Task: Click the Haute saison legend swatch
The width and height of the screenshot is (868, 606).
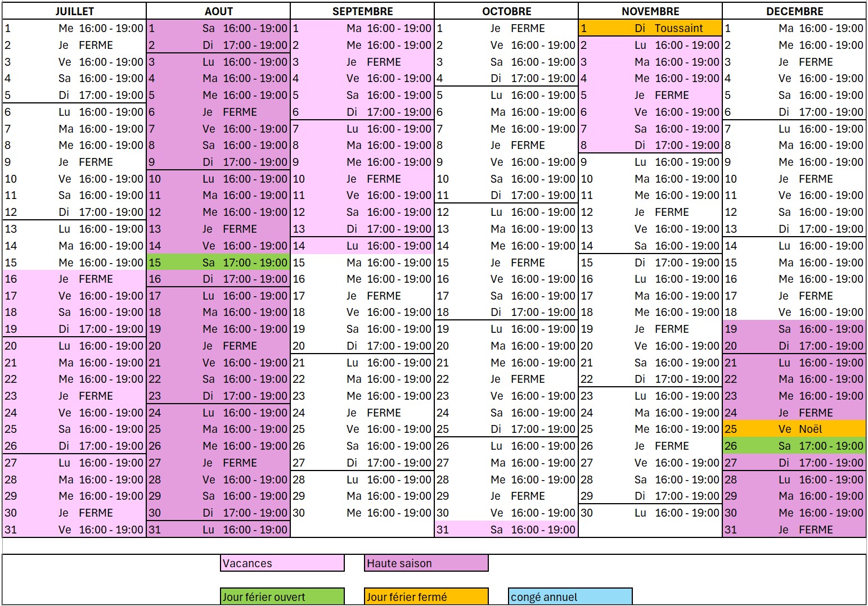Action: click(426, 563)
